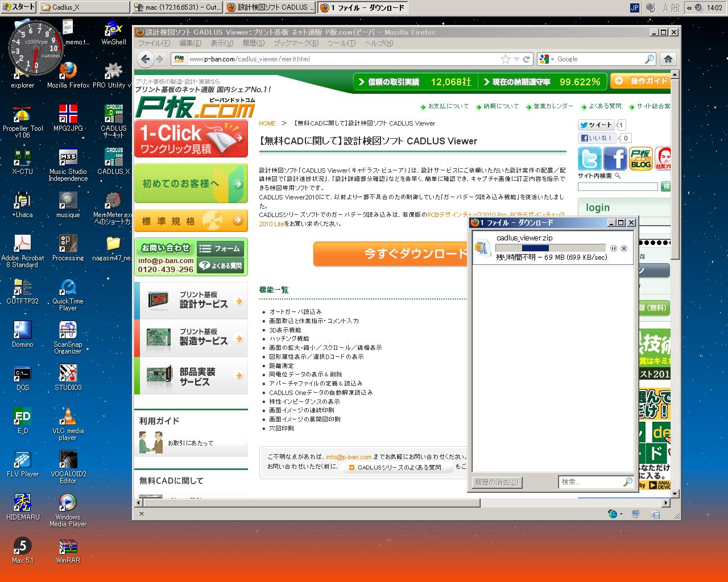728x582 pixels.
Task: Launch VOCALOID2 Editor
Action: tap(68, 467)
